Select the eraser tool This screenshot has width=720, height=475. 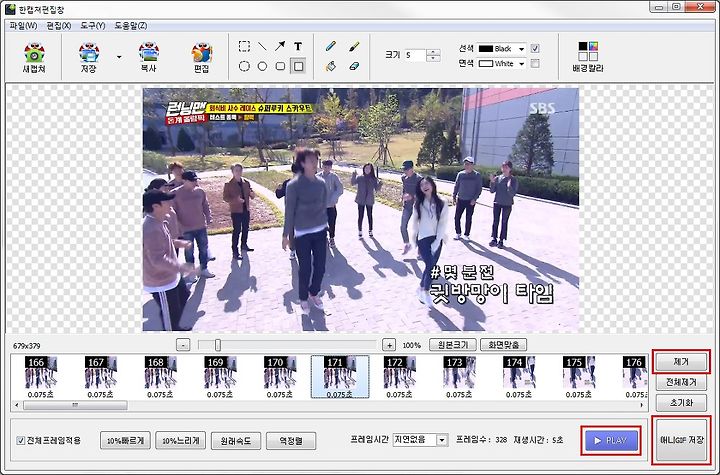[354, 66]
